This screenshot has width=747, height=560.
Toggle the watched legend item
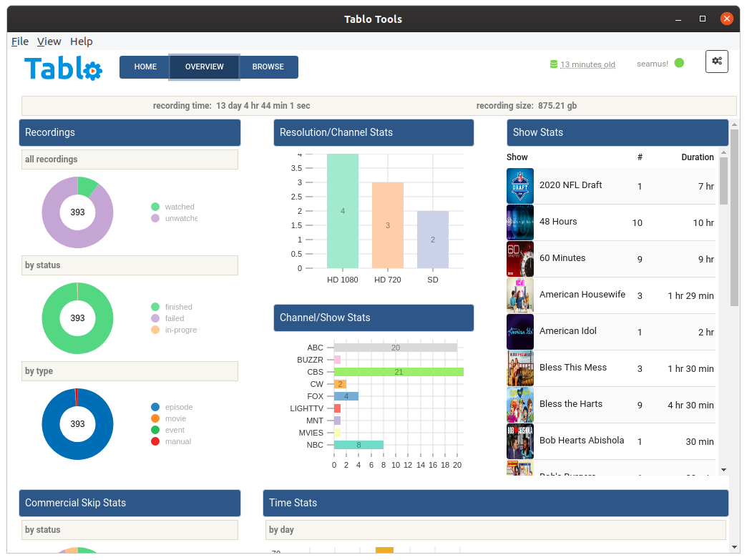pyautogui.click(x=173, y=207)
